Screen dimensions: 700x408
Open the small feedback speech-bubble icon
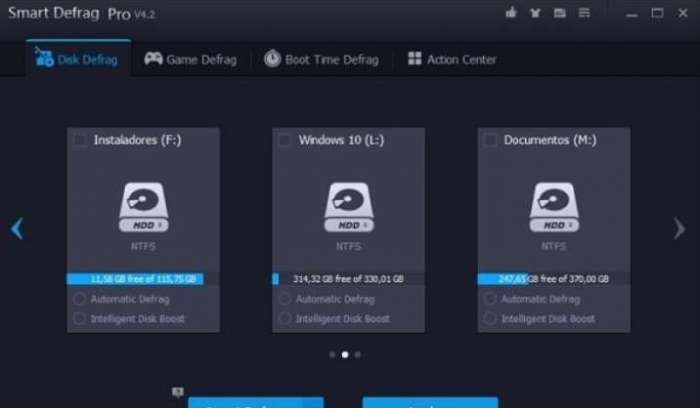coord(178,392)
